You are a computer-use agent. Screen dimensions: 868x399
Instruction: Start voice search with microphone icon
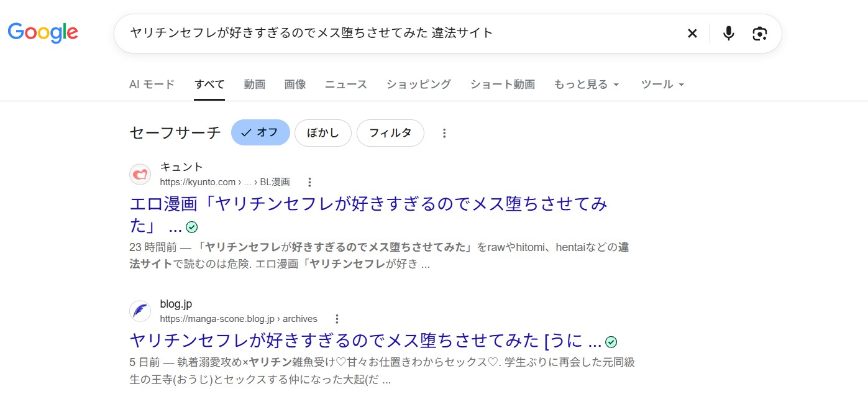pyautogui.click(x=729, y=34)
